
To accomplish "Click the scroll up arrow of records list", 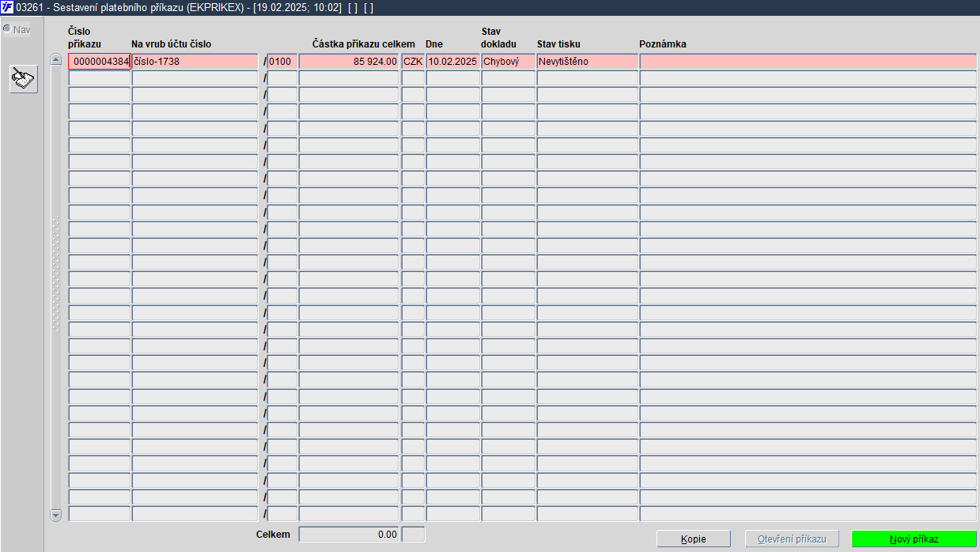I will pyautogui.click(x=55, y=59).
